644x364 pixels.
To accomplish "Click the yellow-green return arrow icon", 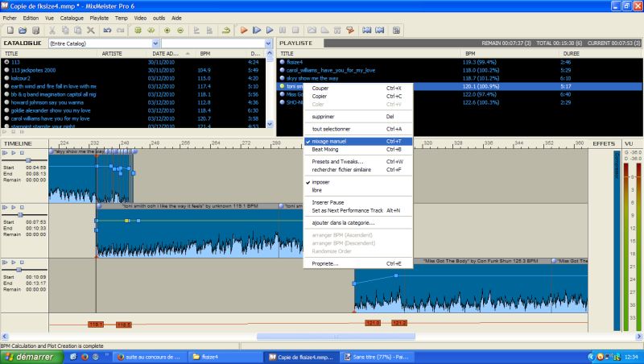I will click(226, 31).
